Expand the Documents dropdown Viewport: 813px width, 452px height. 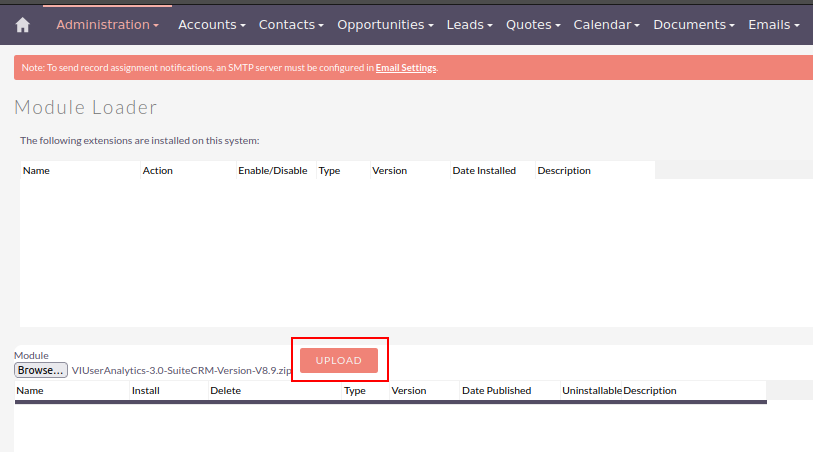[694, 24]
